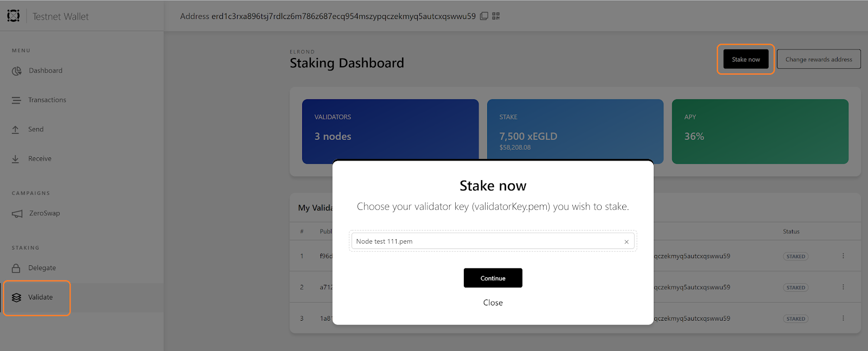
Task: Open Delegate lock icon in staking
Action: pyautogui.click(x=16, y=268)
